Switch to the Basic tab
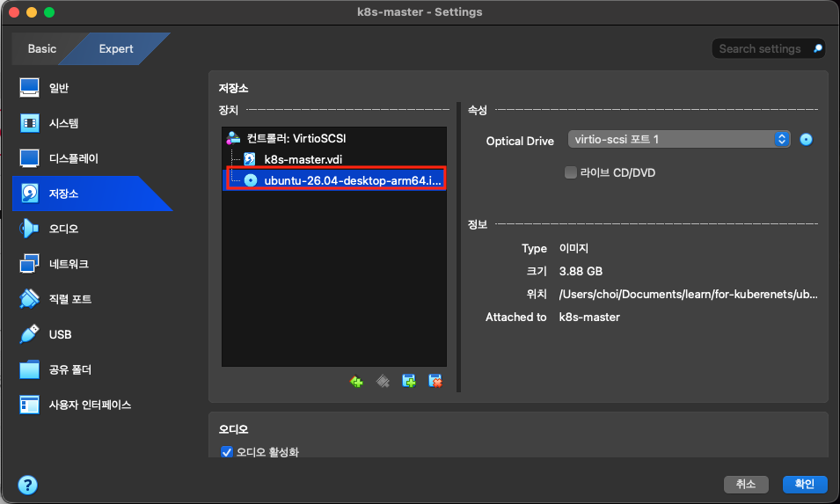 [42, 48]
